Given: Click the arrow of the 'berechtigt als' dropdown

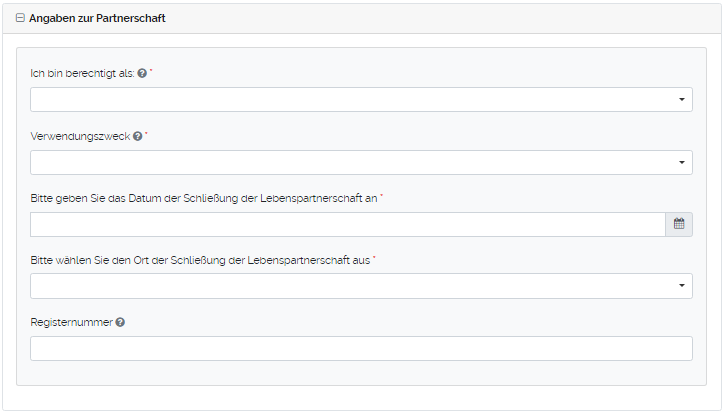Looking at the screenshot, I should pyautogui.click(x=681, y=100).
